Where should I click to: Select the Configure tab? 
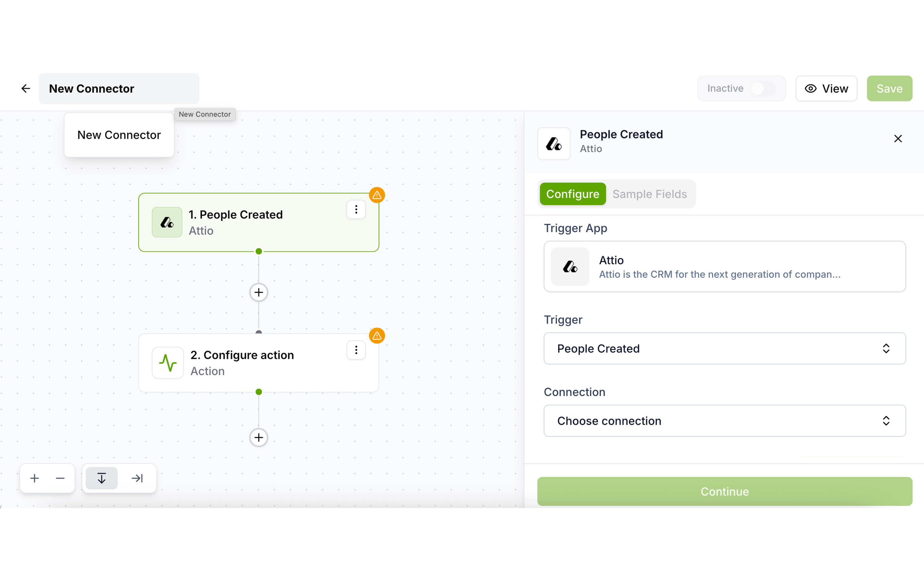pos(572,194)
